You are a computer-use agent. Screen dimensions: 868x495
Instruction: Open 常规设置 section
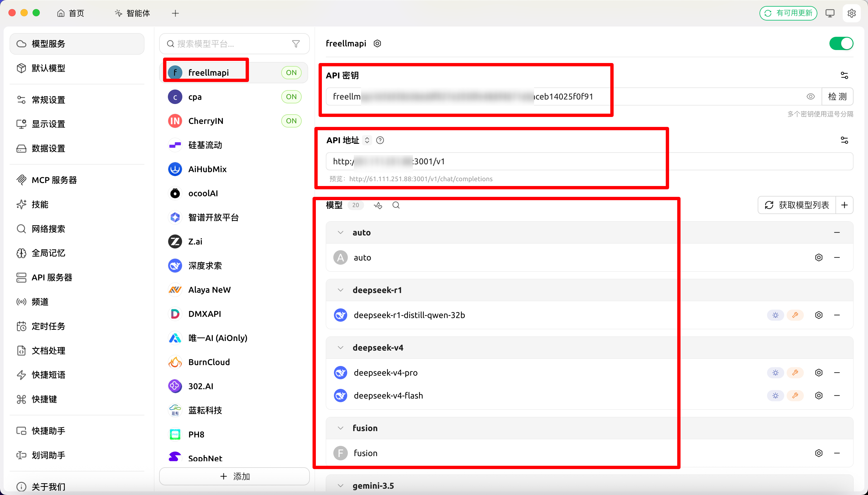pos(77,100)
